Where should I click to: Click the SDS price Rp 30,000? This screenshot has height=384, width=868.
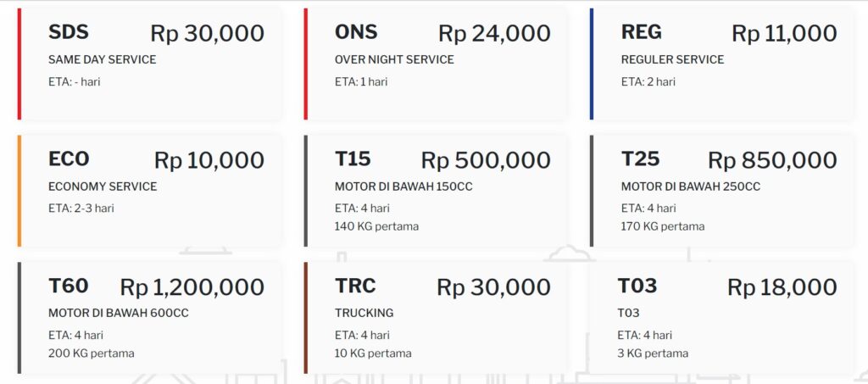point(207,34)
